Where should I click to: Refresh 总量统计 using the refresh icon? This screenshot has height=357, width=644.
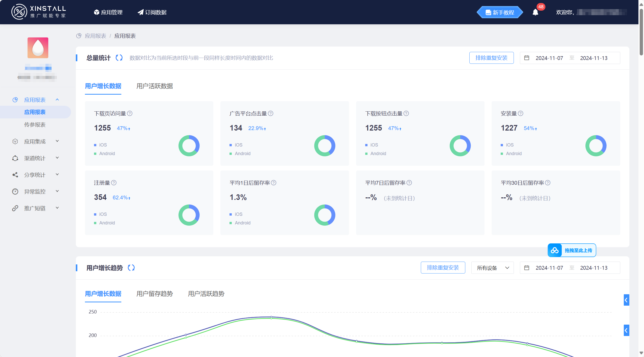point(119,58)
